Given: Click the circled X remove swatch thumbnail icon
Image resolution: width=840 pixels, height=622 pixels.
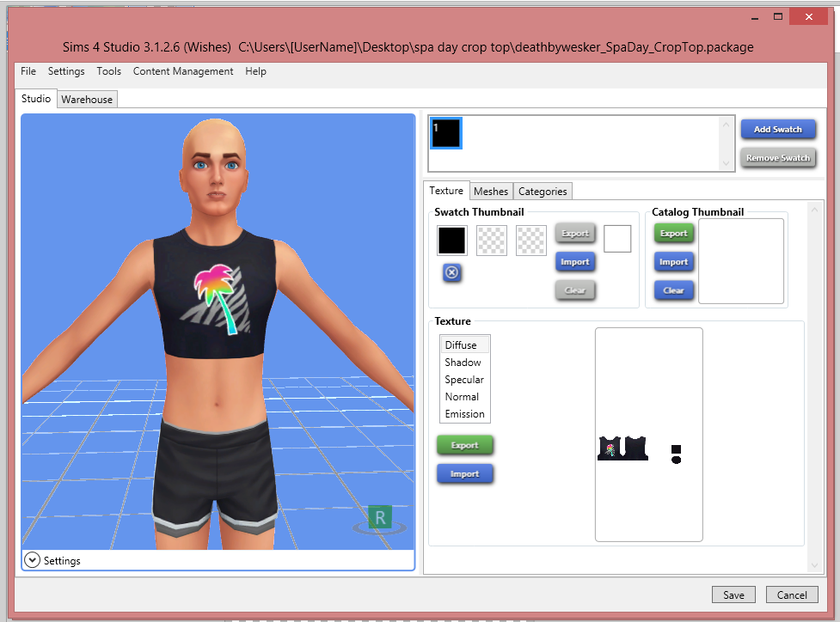Looking at the screenshot, I should pyautogui.click(x=452, y=273).
